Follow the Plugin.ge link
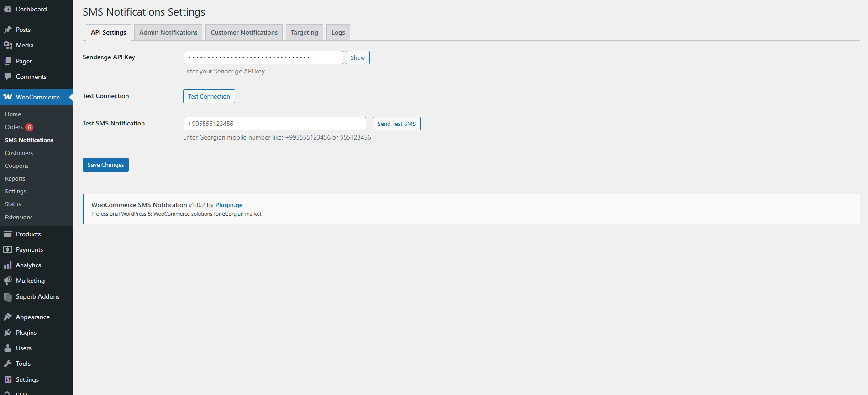 229,205
